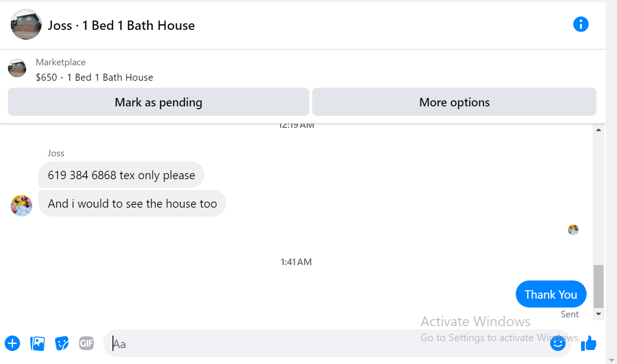Mark the listing as pending

pos(159,102)
